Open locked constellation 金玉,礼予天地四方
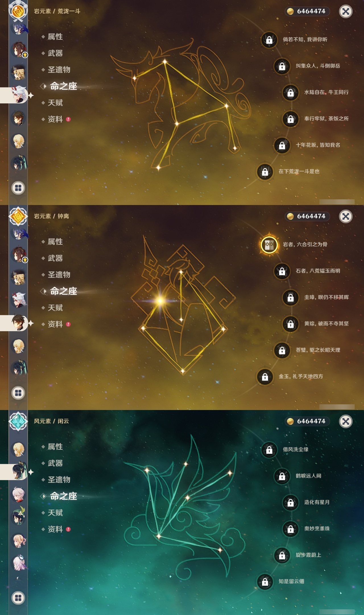The height and width of the screenshot is (615, 364). pyautogui.click(x=265, y=377)
